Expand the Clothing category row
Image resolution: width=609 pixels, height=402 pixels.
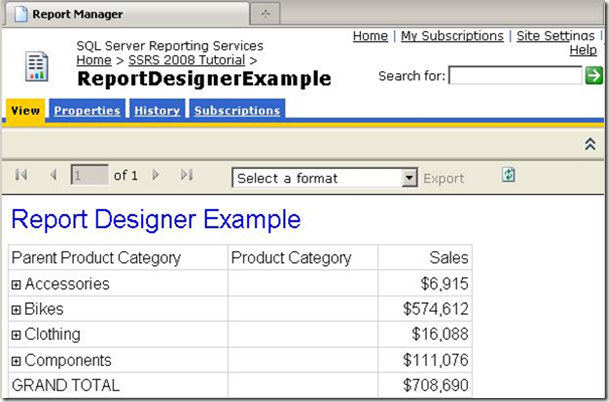16,335
